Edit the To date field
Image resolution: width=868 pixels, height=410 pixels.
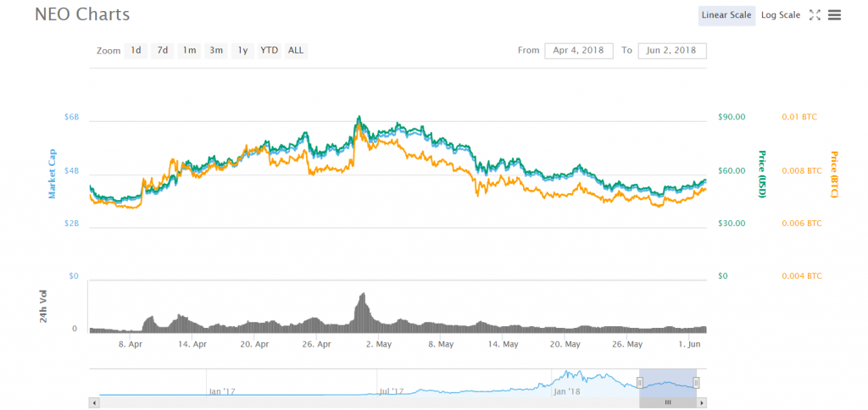[672, 50]
